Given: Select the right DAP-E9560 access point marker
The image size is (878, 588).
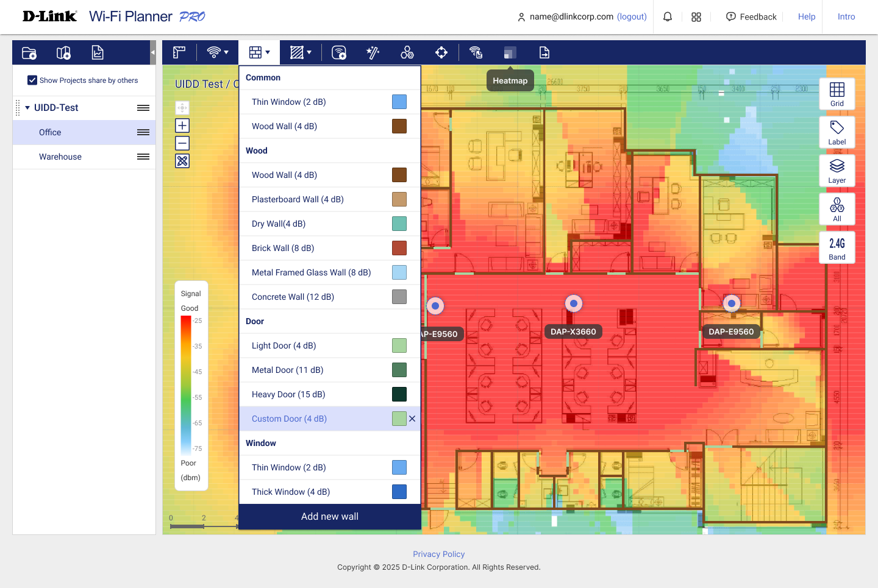Looking at the screenshot, I should (x=732, y=303).
